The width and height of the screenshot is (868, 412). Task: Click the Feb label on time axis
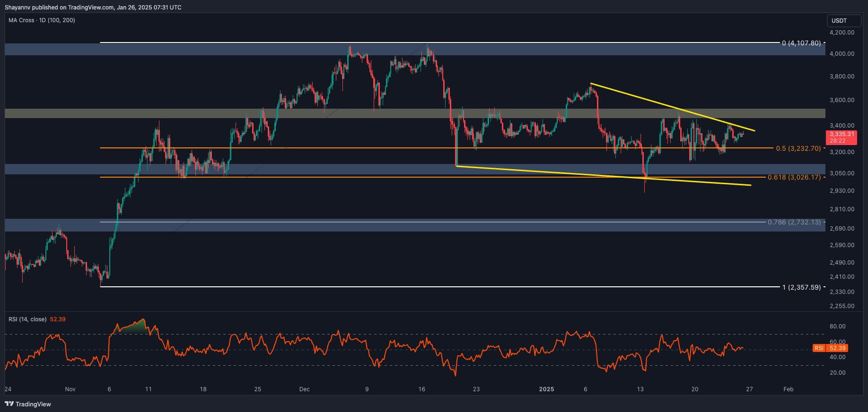pos(788,389)
